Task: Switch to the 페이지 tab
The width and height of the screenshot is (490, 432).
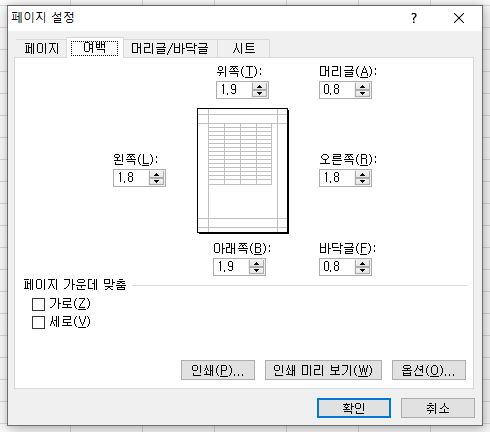Action: pyautogui.click(x=41, y=49)
